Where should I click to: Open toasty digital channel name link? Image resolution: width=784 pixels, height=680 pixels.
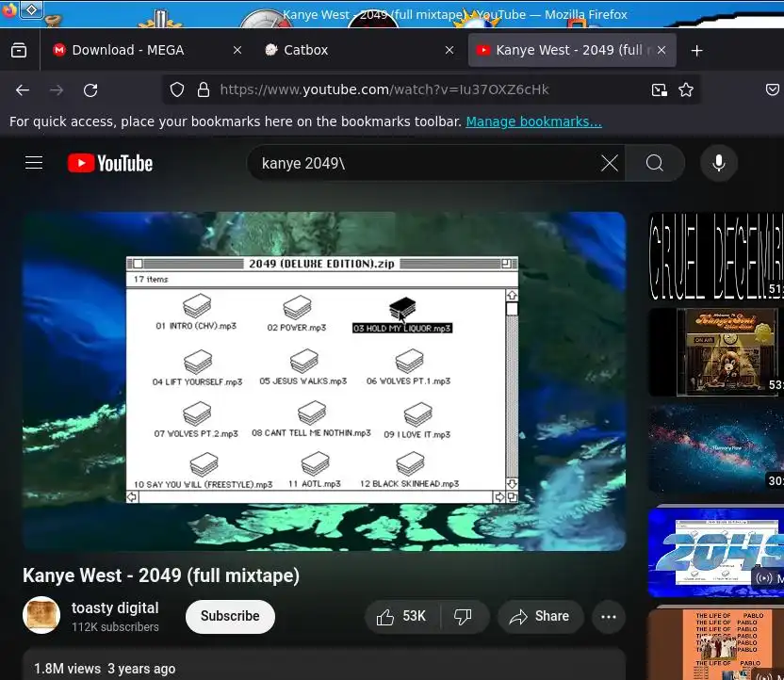coord(115,607)
